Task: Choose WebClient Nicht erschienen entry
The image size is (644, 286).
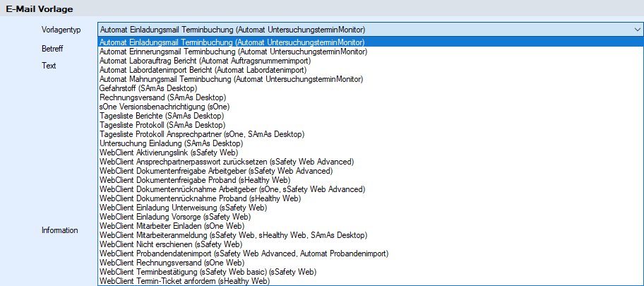Action: [371, 244]
